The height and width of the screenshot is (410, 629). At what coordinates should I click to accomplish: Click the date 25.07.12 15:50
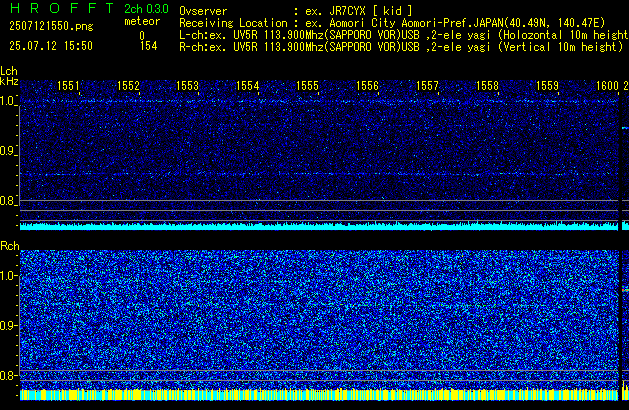(51, 46)
